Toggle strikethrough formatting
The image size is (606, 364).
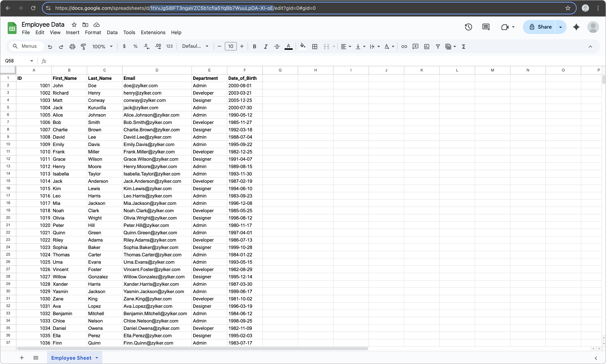point(277,46)
